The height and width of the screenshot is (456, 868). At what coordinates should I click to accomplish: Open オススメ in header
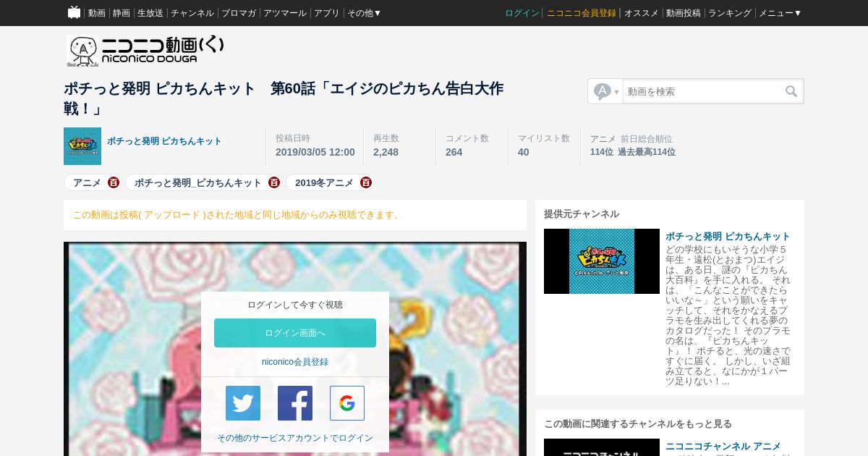642,13
